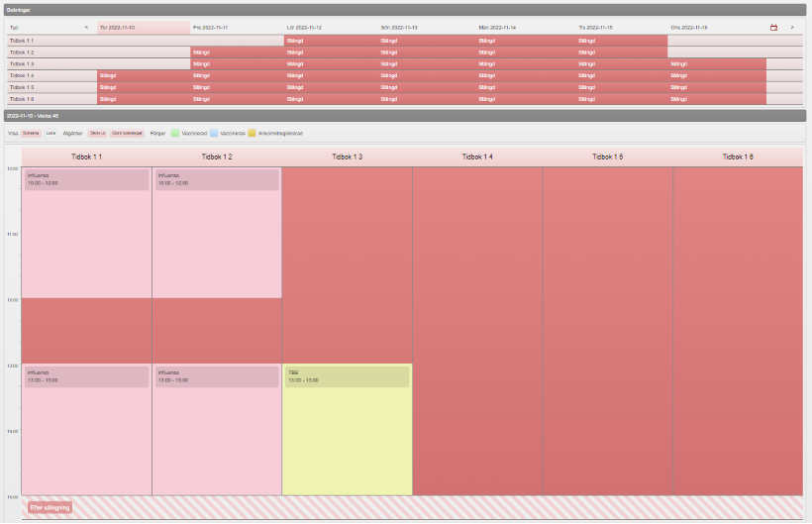This screenshot has height=524, width=812.
Task: Open the calendar date picker icon
Action: click(x=773, y=28)
